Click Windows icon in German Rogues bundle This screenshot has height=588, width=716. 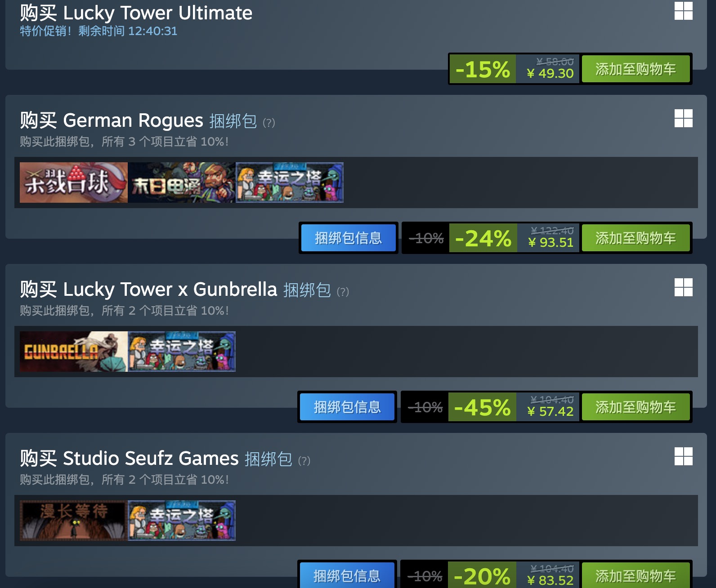pyautogui.click(x=683, y=118)
